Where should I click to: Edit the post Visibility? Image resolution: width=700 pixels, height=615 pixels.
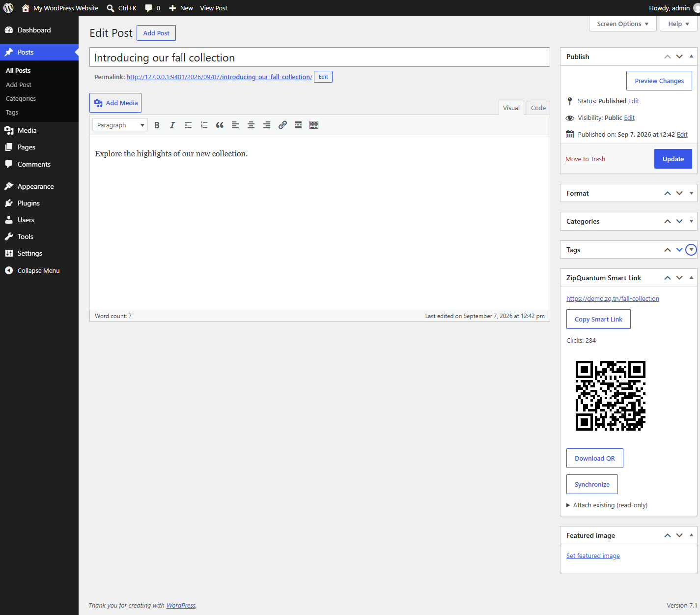click(629, 118)
